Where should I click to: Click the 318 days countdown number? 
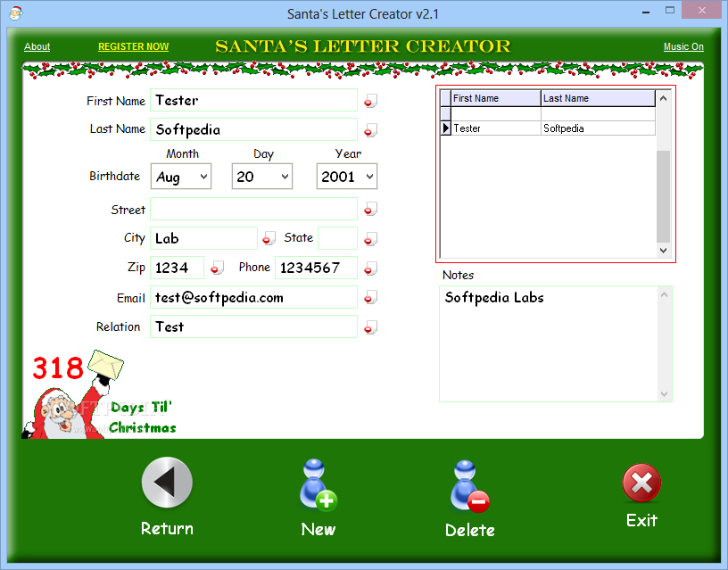(58, 368)
